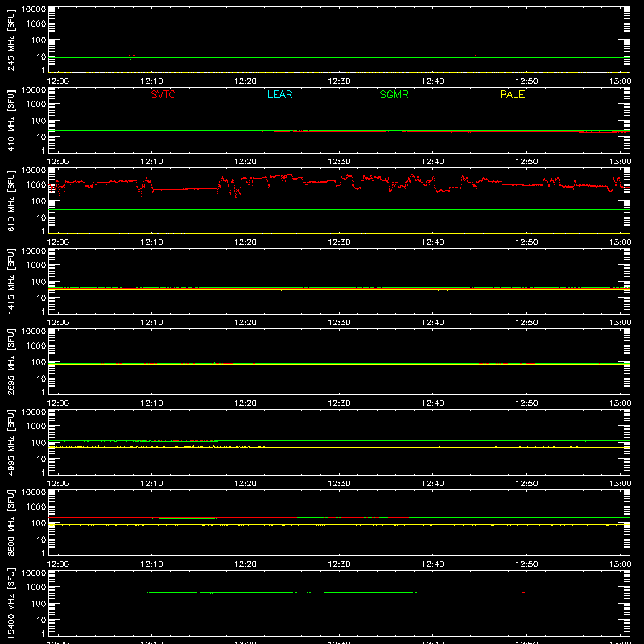The height and width of the screenshot is (644, 644).
Task: Select the 8800 MHz [SFU] axis title
Action: click(x=11, y=522)
